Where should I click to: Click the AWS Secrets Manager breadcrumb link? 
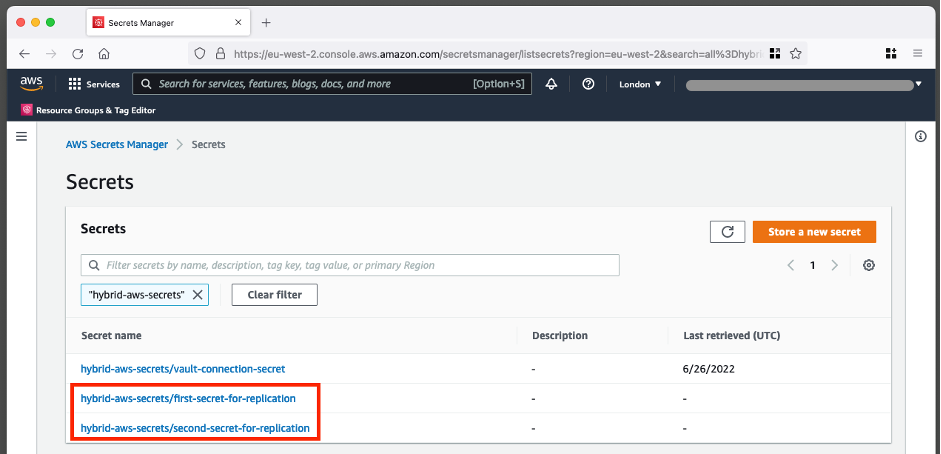pyautogui.click(x=117, y=145)
